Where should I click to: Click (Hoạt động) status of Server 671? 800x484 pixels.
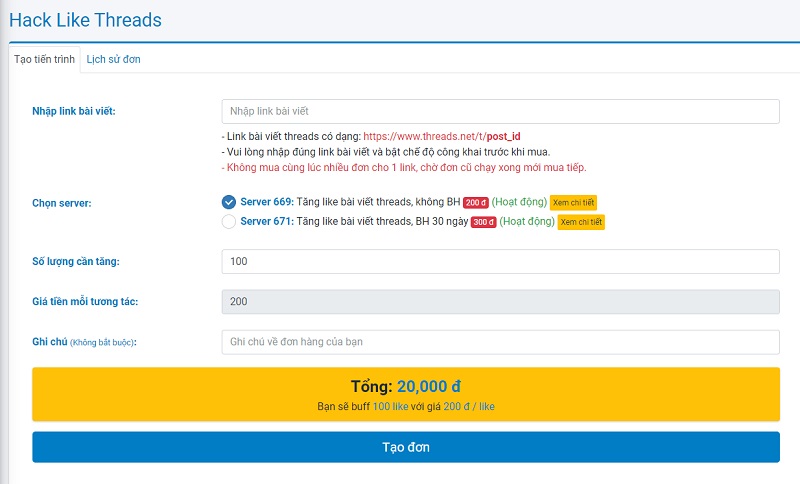tap(527, 221)
